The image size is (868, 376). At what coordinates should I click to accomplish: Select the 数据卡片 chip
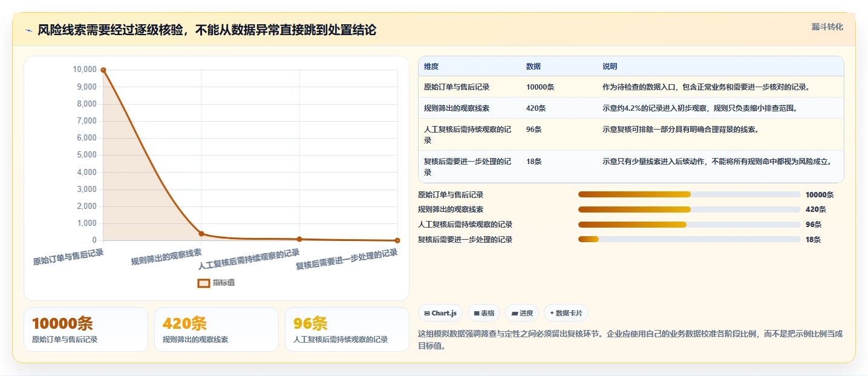pos(566,313)
